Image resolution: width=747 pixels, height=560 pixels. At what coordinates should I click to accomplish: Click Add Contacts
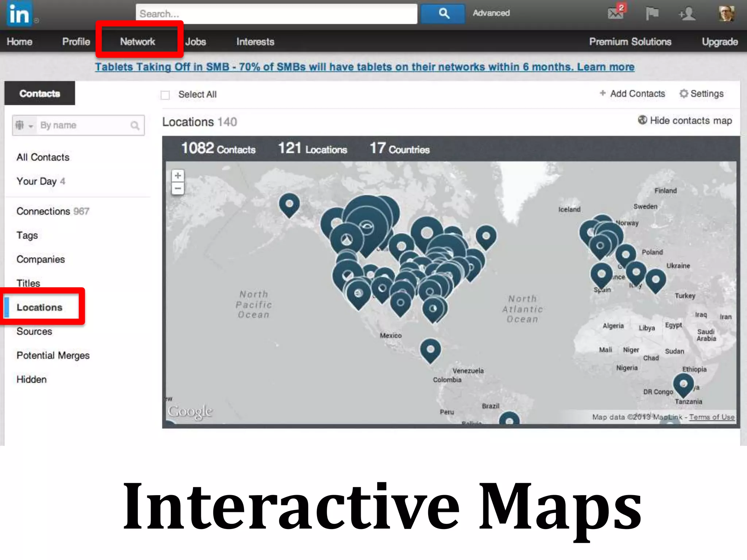(638, 94)
